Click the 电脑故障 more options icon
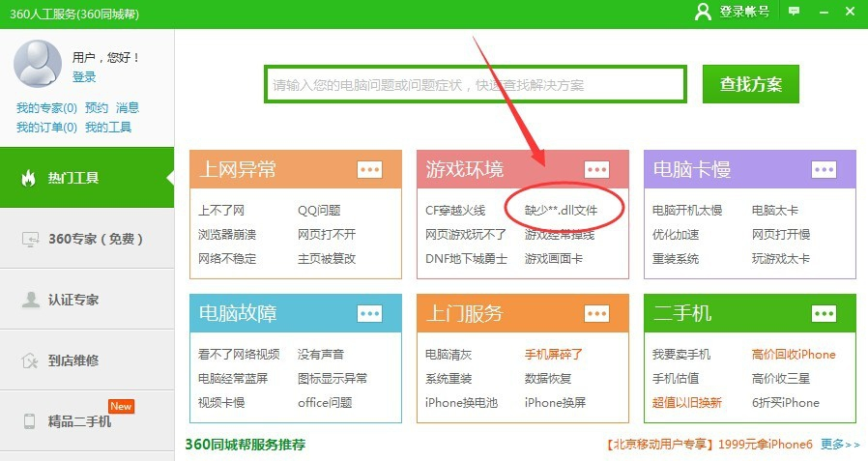The image size is (868, 461). point(369,313)
